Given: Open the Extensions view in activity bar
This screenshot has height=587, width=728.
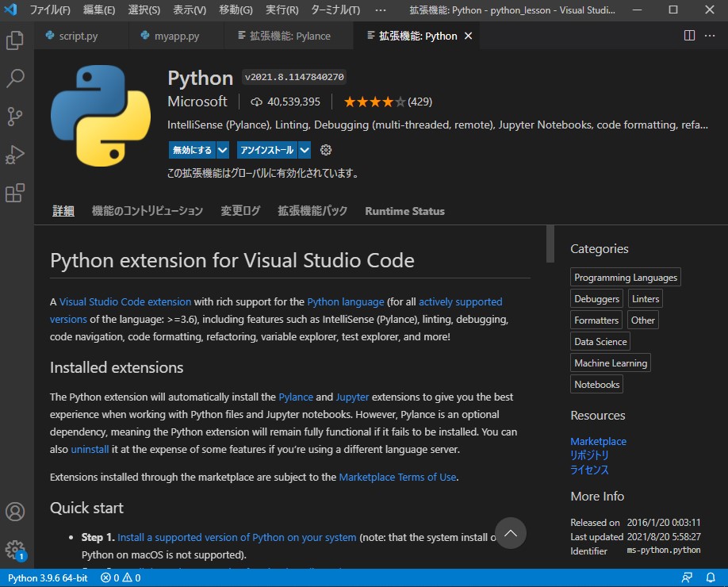Looking at the screenshot, I should pyautogui.click(x=15, y=193).
